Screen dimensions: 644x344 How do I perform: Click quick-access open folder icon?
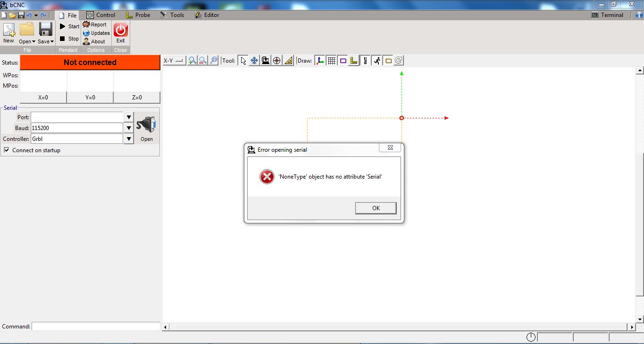click(x=12, y=15)
